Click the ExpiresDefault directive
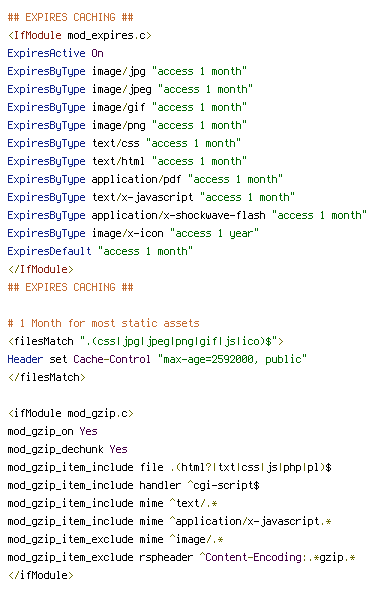 click(x=100, y=251)
